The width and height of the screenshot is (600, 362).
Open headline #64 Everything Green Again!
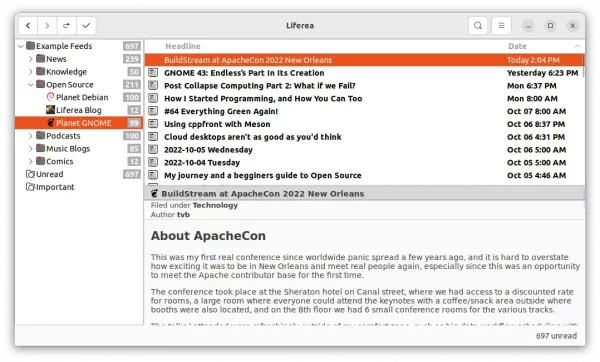pyautogui.click(x=221, y=111)
